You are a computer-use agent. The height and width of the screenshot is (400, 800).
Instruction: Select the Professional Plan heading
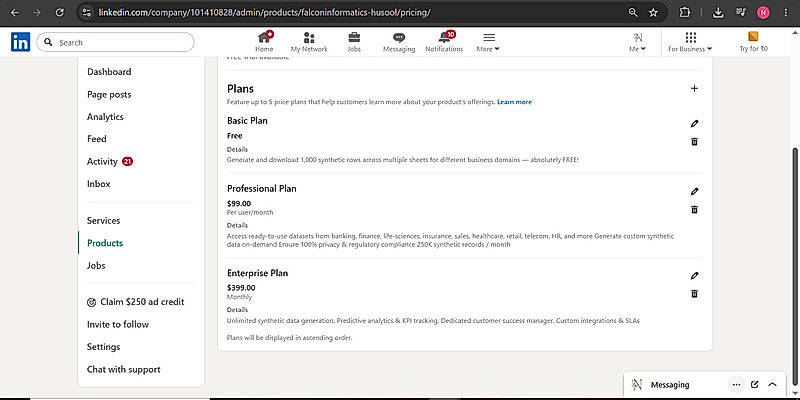[x=262, y=189]
